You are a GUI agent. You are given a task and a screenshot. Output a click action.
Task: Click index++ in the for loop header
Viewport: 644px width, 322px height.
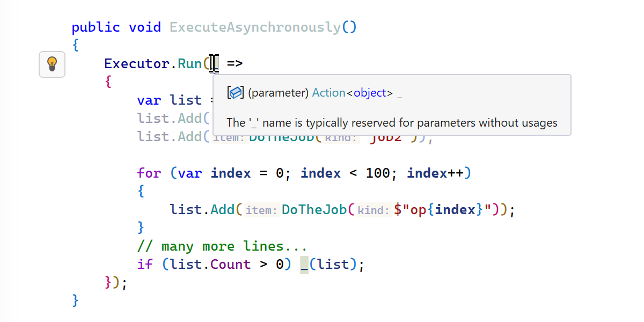(x=435, y=173)
